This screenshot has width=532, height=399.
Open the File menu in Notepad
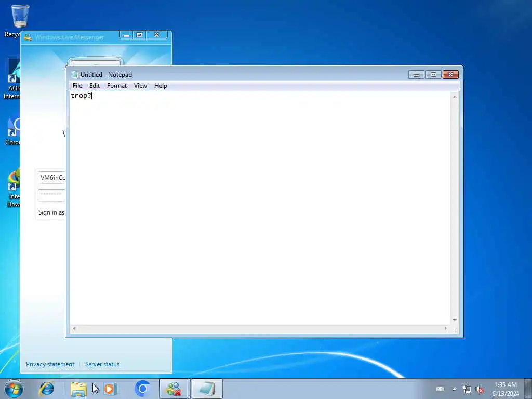(x=77, y=86)
